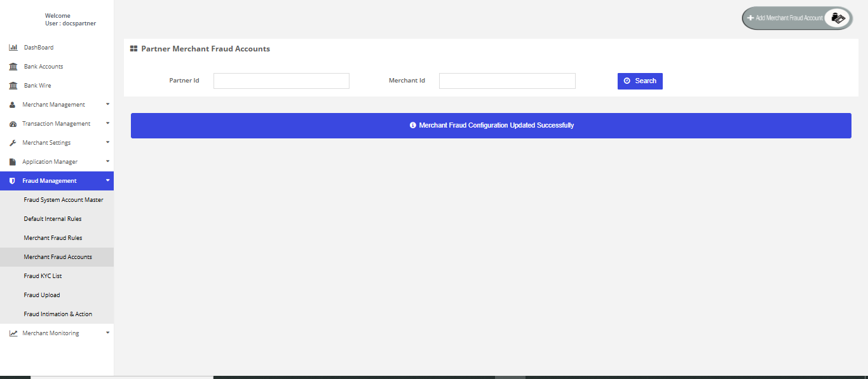Click the Bank Wire building icon
The image size is (868, 379).
point(13,86)
